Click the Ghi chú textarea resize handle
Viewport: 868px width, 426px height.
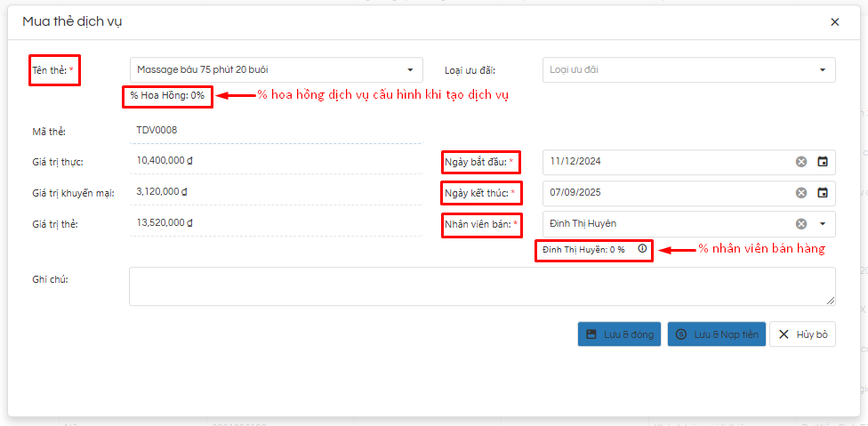pos(832,301)
